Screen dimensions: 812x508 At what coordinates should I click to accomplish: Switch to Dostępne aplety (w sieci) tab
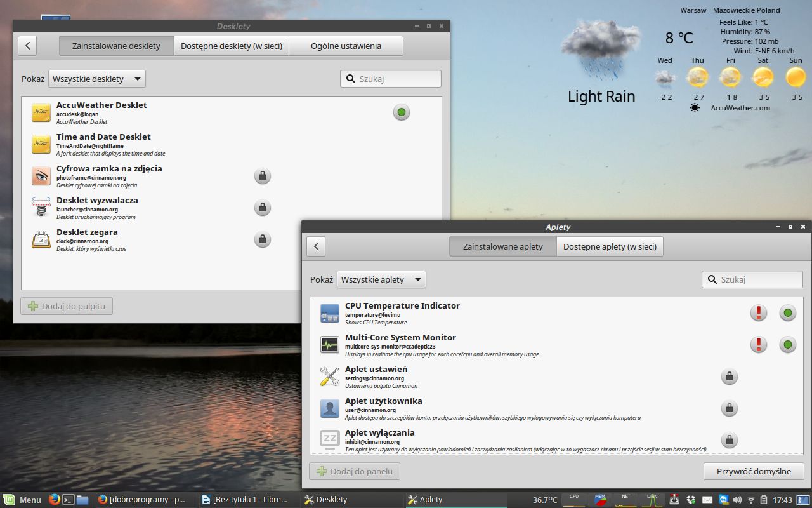(x=610, y=246)
